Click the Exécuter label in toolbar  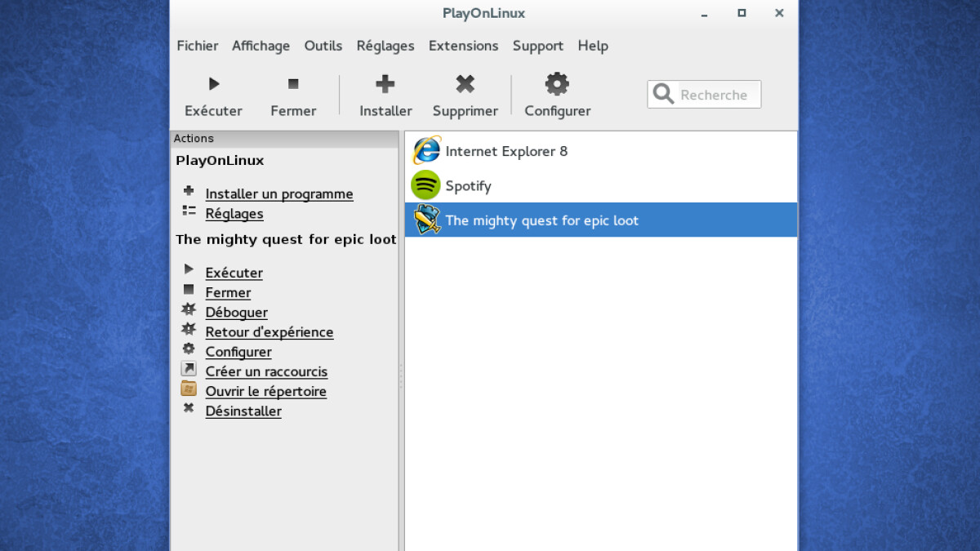pos(213,111)
